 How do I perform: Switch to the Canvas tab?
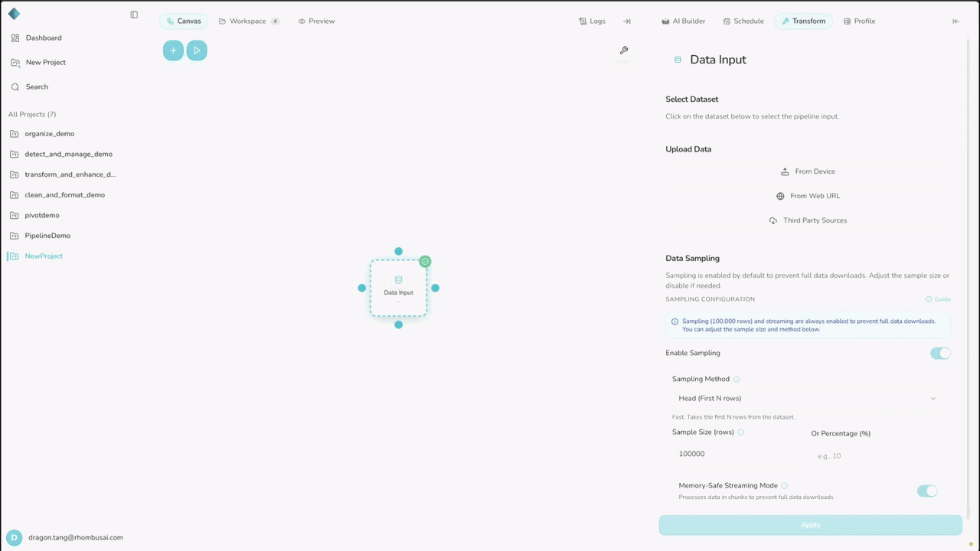[184, 21]
